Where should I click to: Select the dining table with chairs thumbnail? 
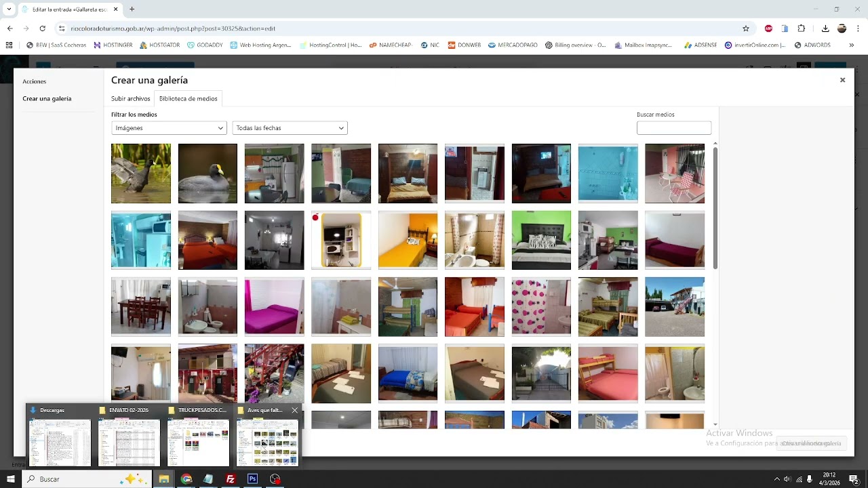[x=141, y=307]
